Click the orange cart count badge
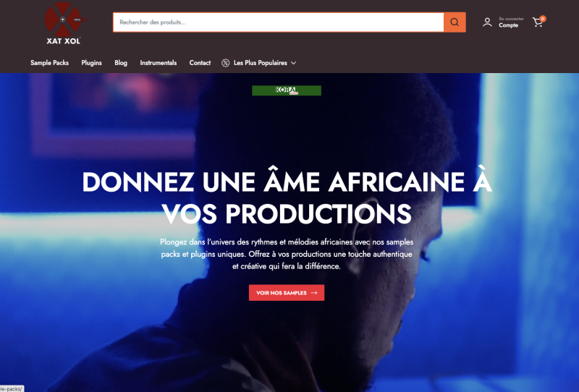The height and width of the screenshot is (392, 579). coord(542,19)
